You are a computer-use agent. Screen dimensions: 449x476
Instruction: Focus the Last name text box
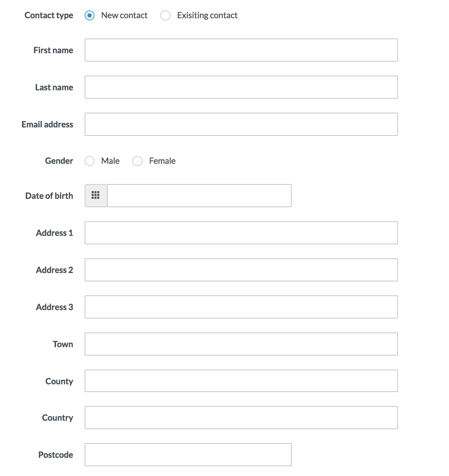[x=241, y=87]
